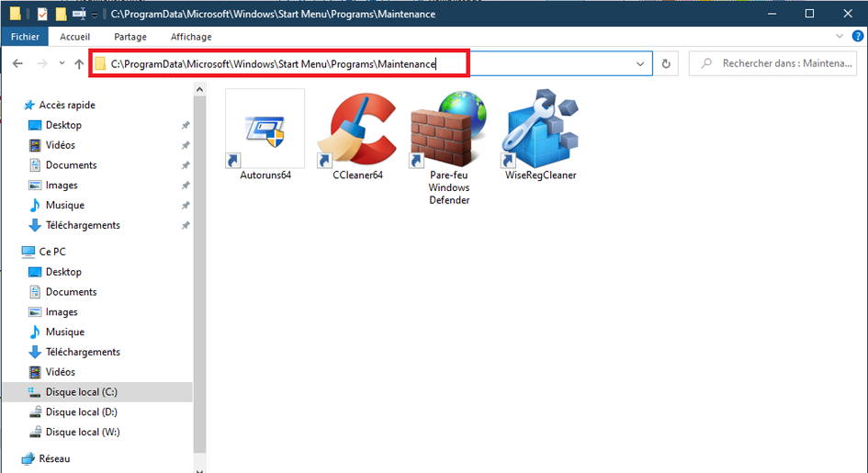The width and height of the screenshot is (868, 473).
Task: Minimize the Explorer window
Action: click(x=772, y=14)
